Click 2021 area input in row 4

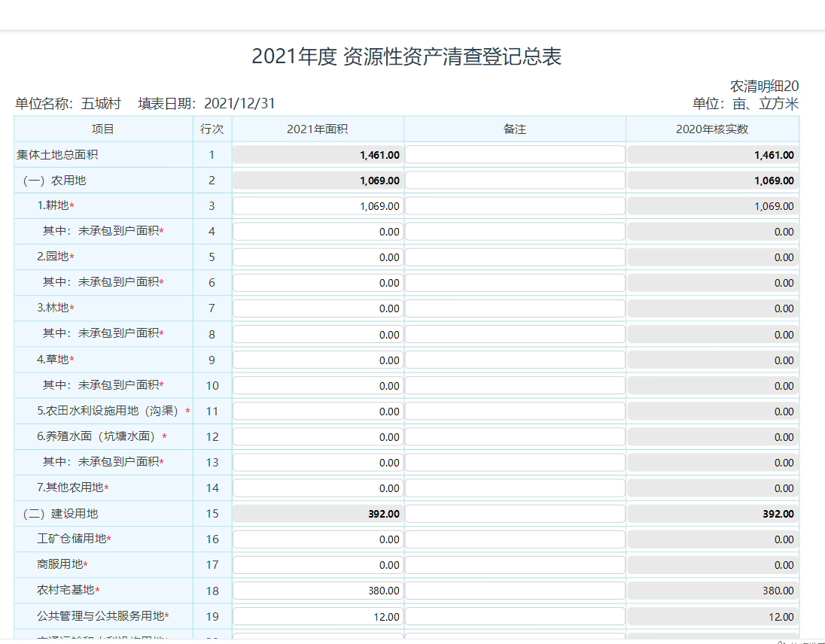[318, 232]
